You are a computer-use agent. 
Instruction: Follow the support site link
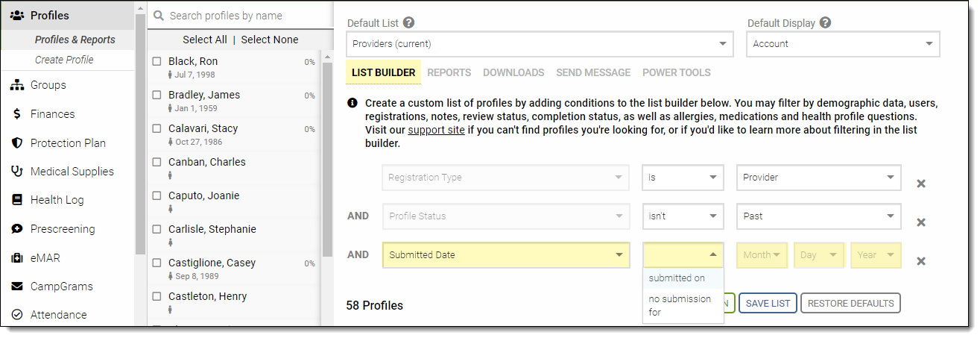coord(436,130)
